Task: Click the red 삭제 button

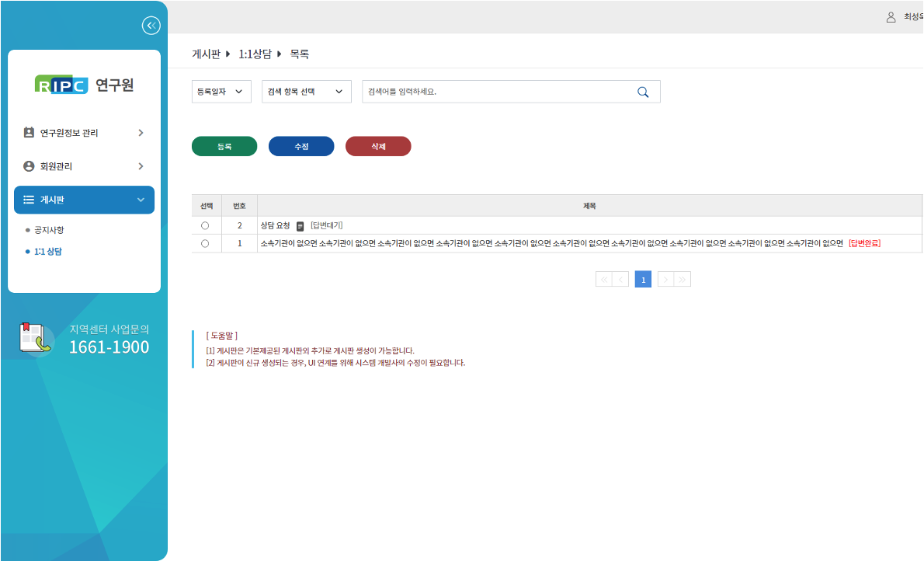Action: 378,146
